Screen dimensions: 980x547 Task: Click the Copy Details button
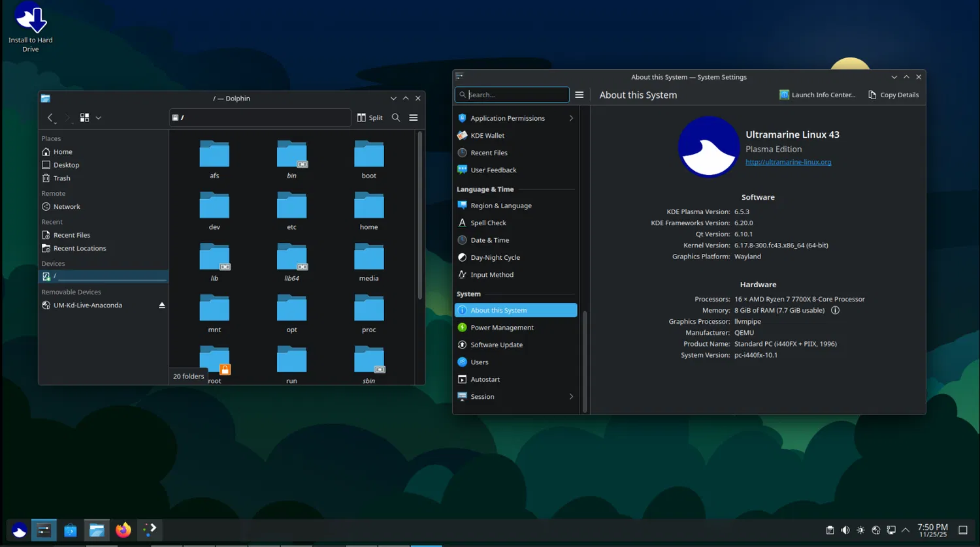893,95
